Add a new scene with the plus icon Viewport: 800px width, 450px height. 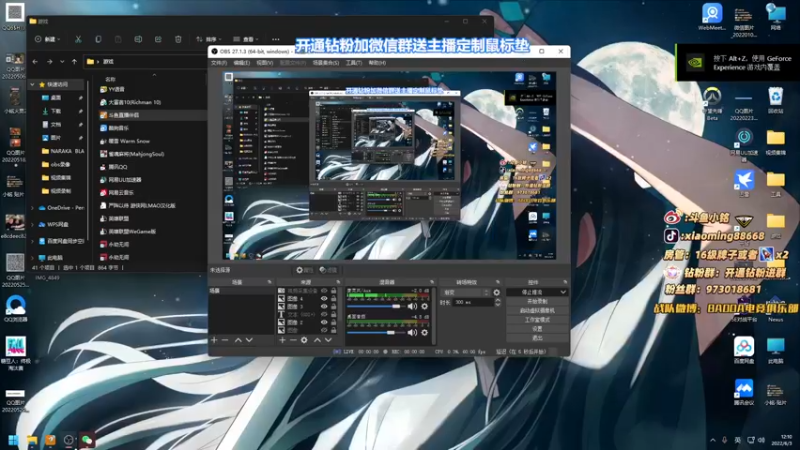point(214,340)
